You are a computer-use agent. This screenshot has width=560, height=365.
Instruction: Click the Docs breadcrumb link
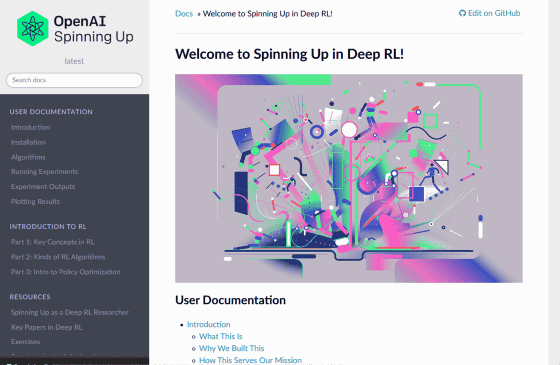[x=184, y=14]
